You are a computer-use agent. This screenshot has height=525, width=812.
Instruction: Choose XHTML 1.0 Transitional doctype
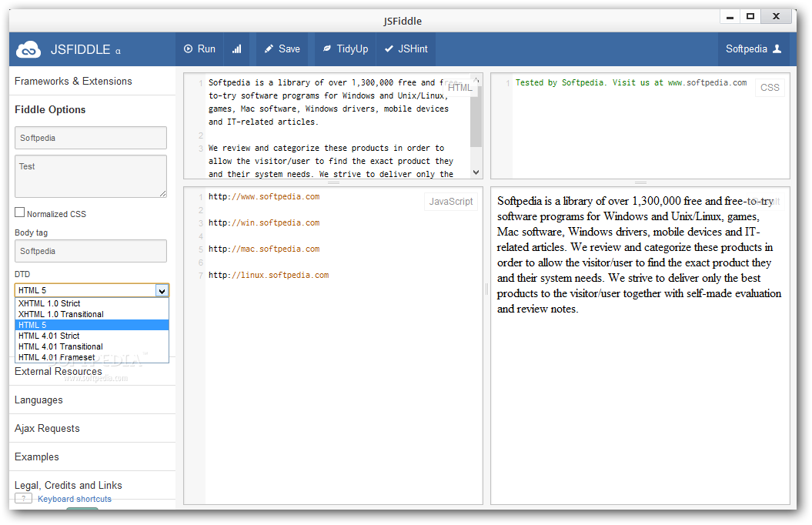92,314
